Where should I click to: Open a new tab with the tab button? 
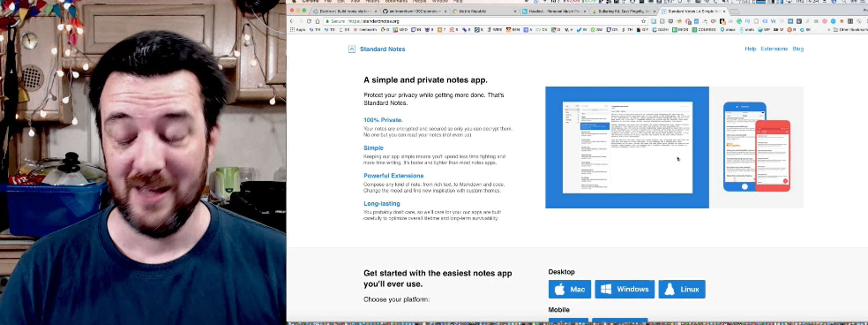[x=735, y=12]
